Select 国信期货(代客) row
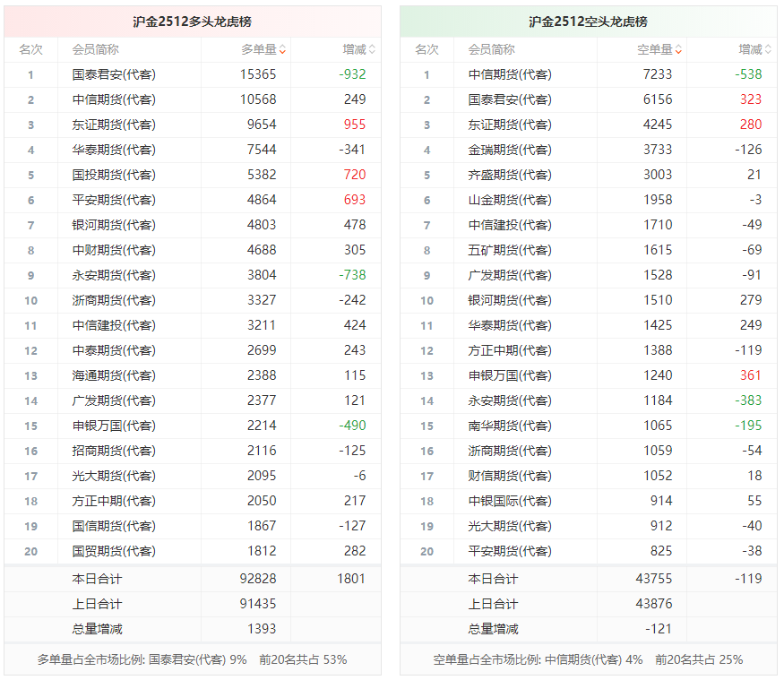 pos(193,526)
